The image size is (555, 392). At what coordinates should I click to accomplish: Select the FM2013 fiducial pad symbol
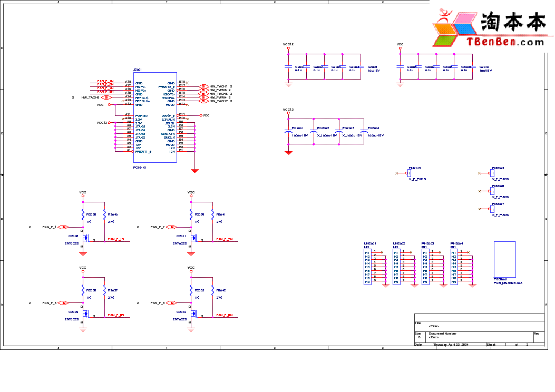point(410,173)
